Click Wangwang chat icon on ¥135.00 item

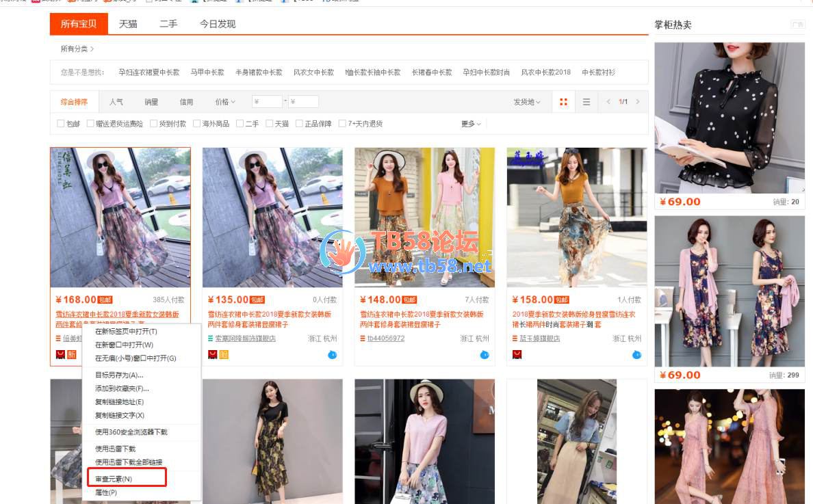point(333,354)
